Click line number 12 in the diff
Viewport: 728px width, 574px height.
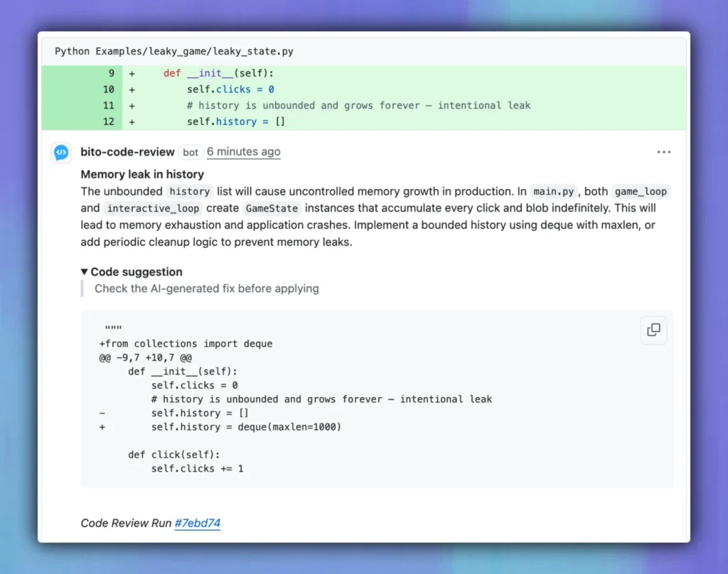(x=110, y=121)
